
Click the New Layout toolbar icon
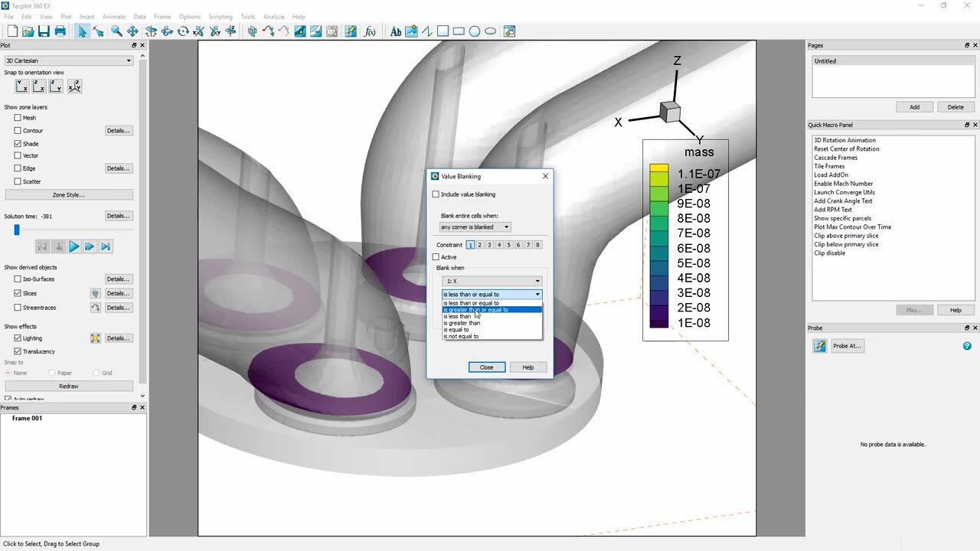point(12,31)
